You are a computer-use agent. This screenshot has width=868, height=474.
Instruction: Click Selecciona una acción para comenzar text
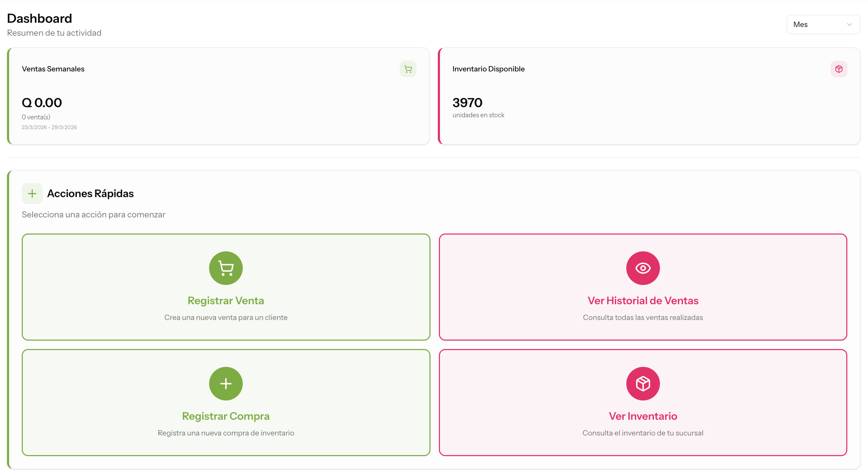click(94, 215)
